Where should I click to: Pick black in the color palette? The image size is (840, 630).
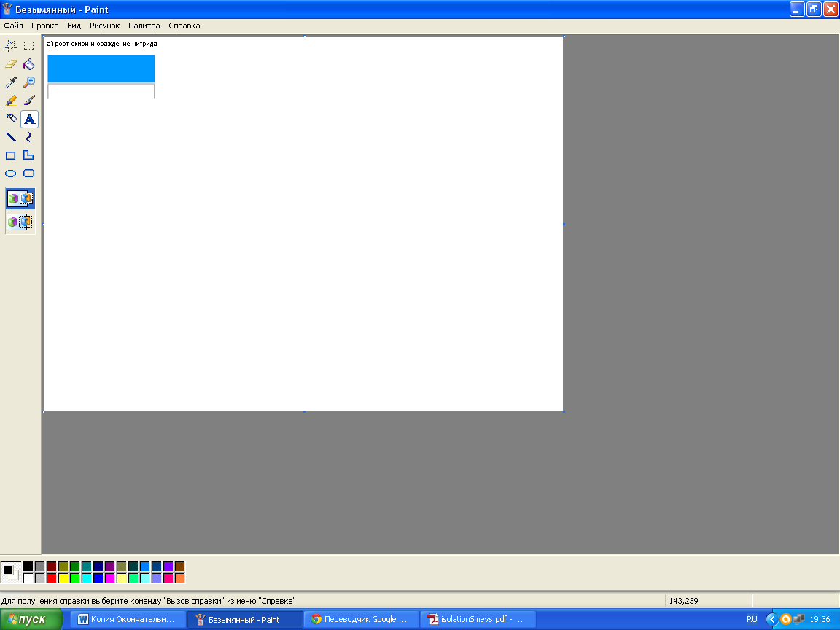pyautogui.click(x=28, y=567)
